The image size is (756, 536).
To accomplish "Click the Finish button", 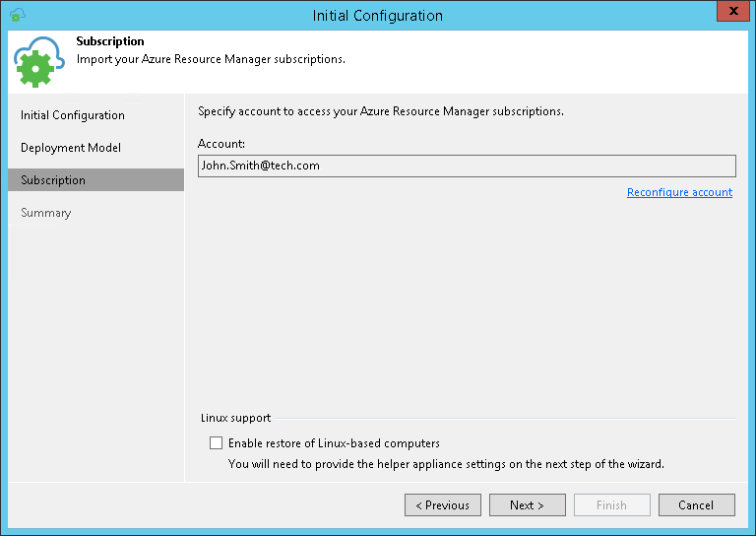I will pyautogui.click(x=611, y=505).
